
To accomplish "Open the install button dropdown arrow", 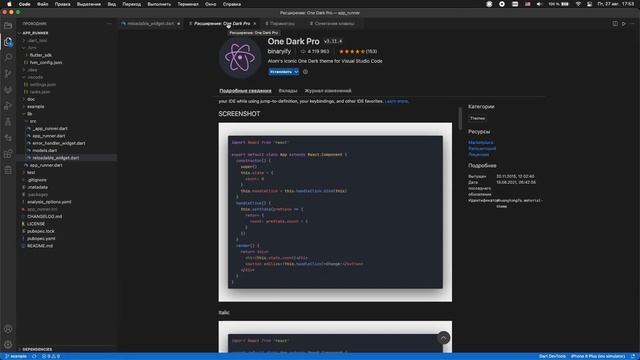I will (x=296, y=72).
